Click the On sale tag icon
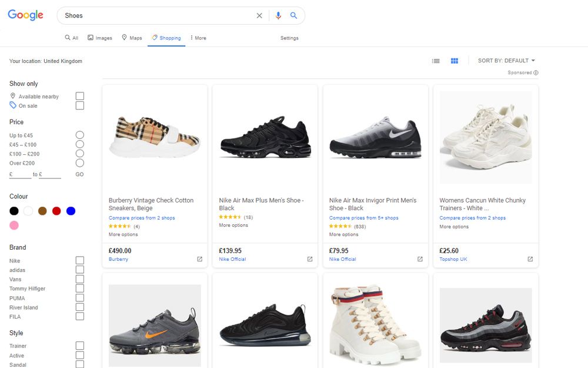Viewport: 588px width, 368px height. pyautogui.click(x=13, y=105)
